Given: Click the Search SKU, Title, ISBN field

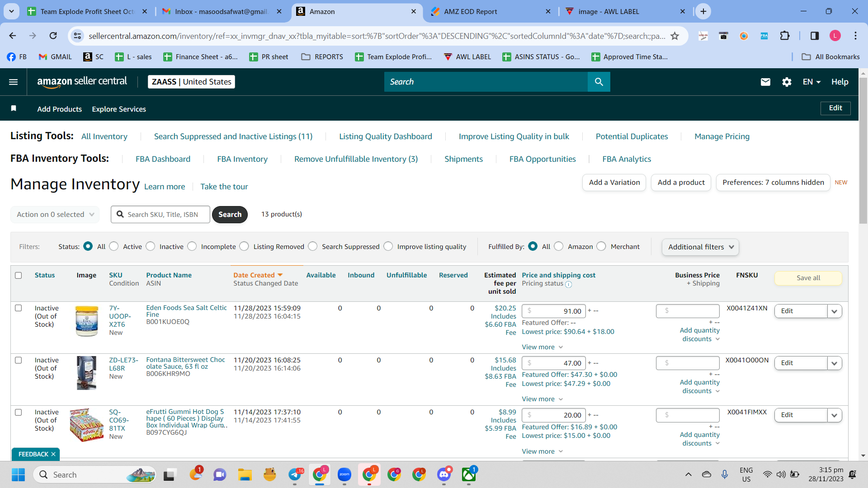Looking at the screenshot, I should [160, 215].
